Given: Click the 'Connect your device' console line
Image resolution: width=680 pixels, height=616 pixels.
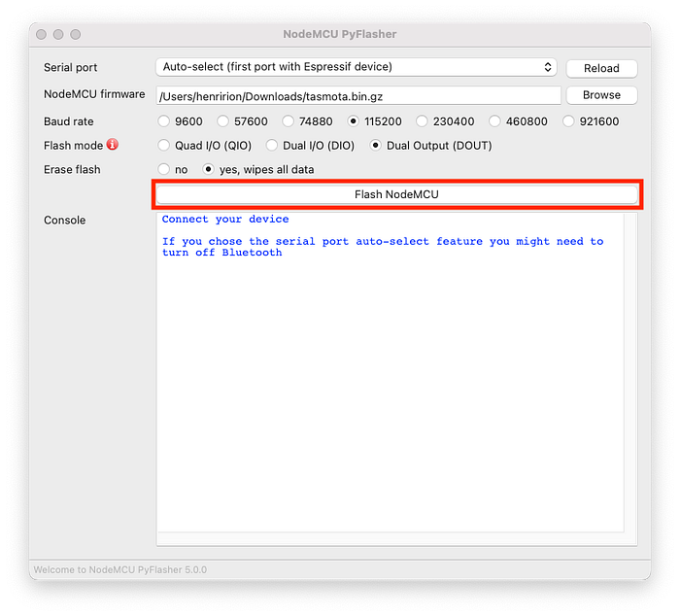Looking at the screenshot, I should 225,219.
